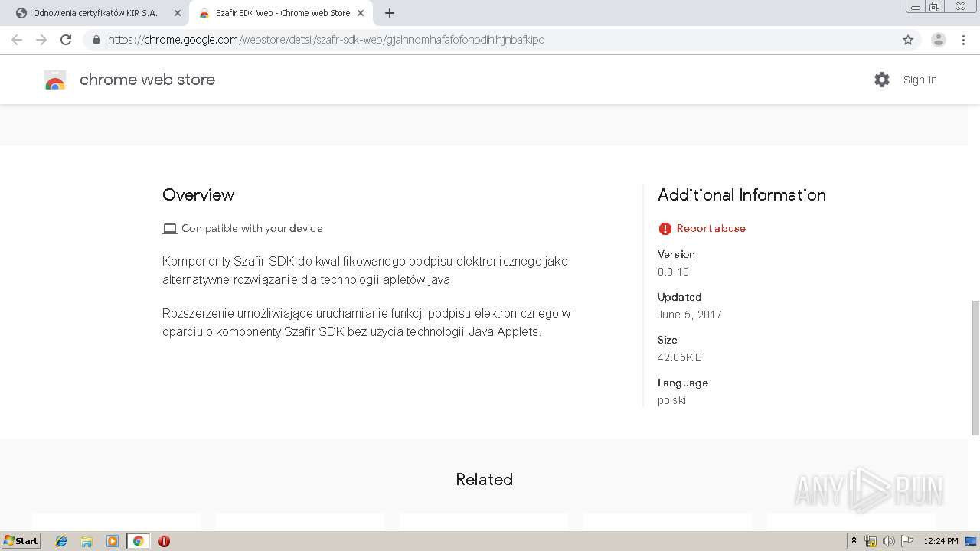The height and width of the screenshot is (551, 980).
Task: Bookmark this page with the star icon
Action: [908, 40]
